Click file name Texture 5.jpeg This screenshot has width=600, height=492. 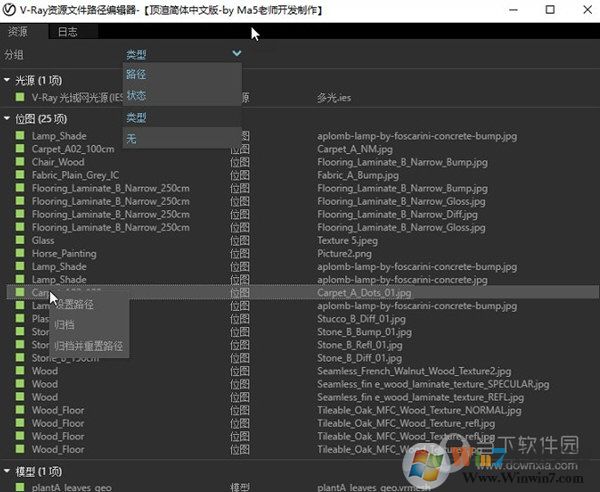[x=347, y=240]
